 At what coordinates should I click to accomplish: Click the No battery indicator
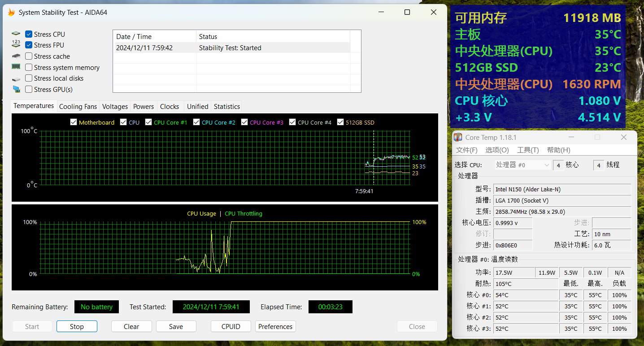(96, 307)
